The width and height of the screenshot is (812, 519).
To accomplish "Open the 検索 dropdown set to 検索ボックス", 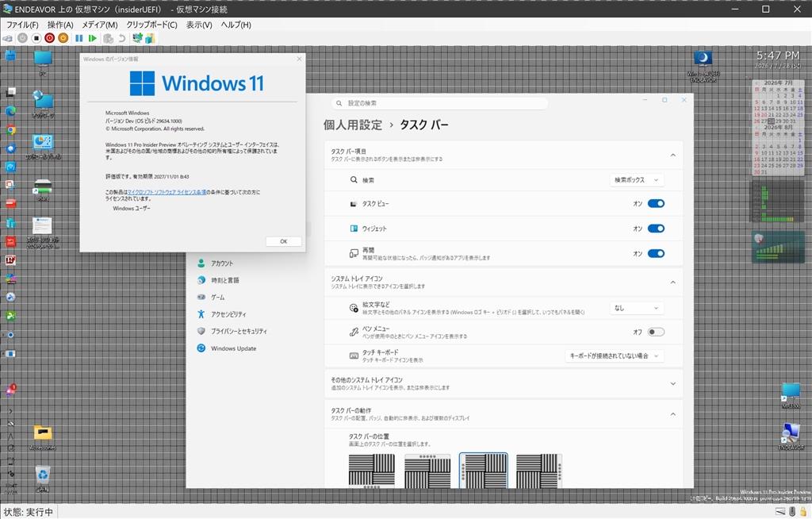I will (637, 180).
